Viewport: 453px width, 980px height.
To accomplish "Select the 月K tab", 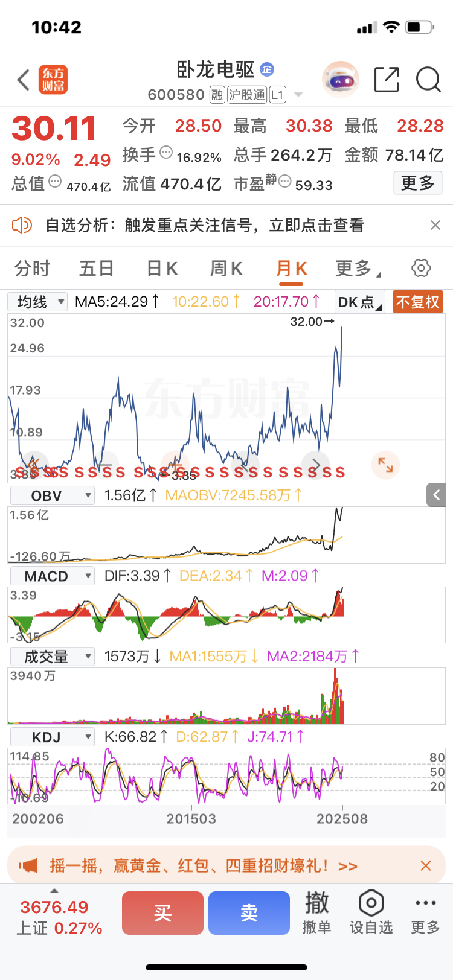I will click(292, 269).
